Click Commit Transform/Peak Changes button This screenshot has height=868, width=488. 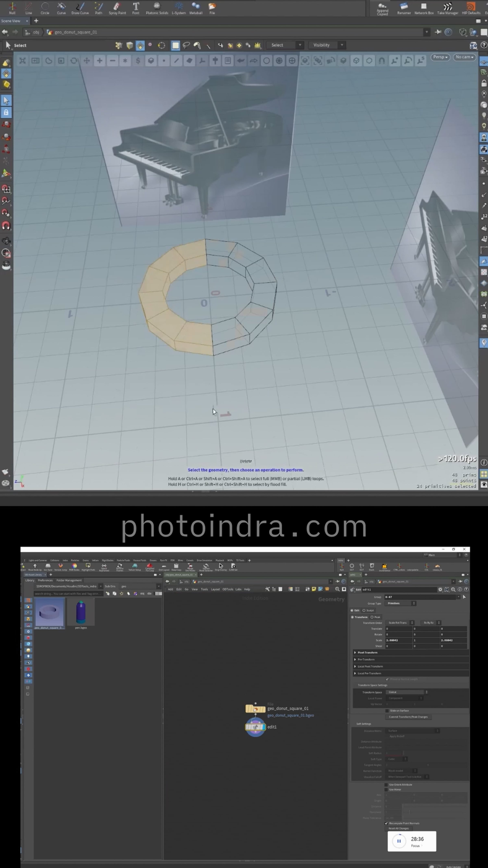(x=408, y=717)
